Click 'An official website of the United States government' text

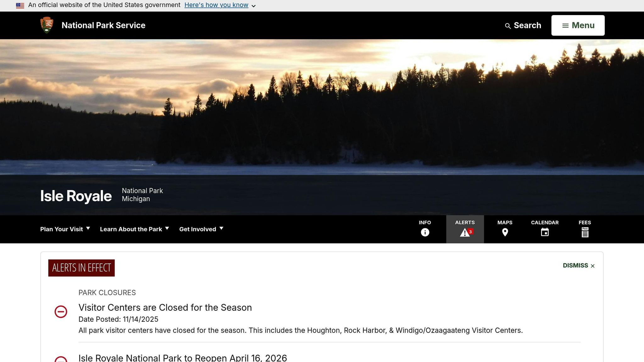pos(104,5)
